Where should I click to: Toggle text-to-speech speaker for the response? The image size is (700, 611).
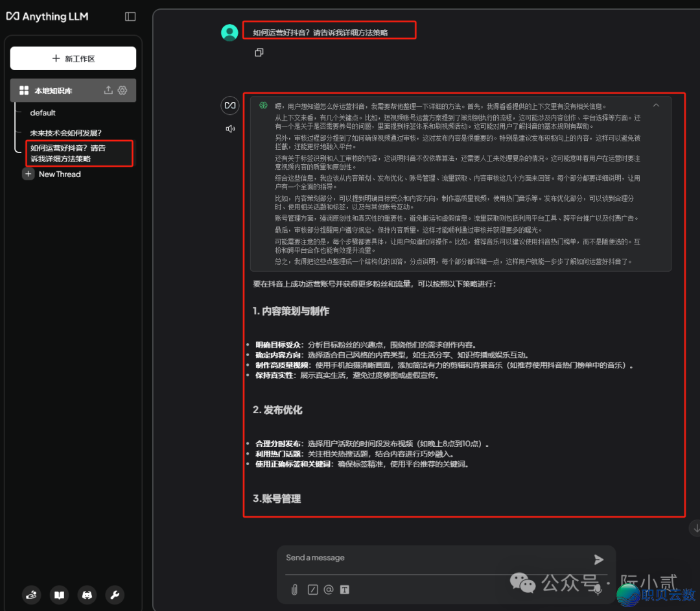(x=230, y=128)
